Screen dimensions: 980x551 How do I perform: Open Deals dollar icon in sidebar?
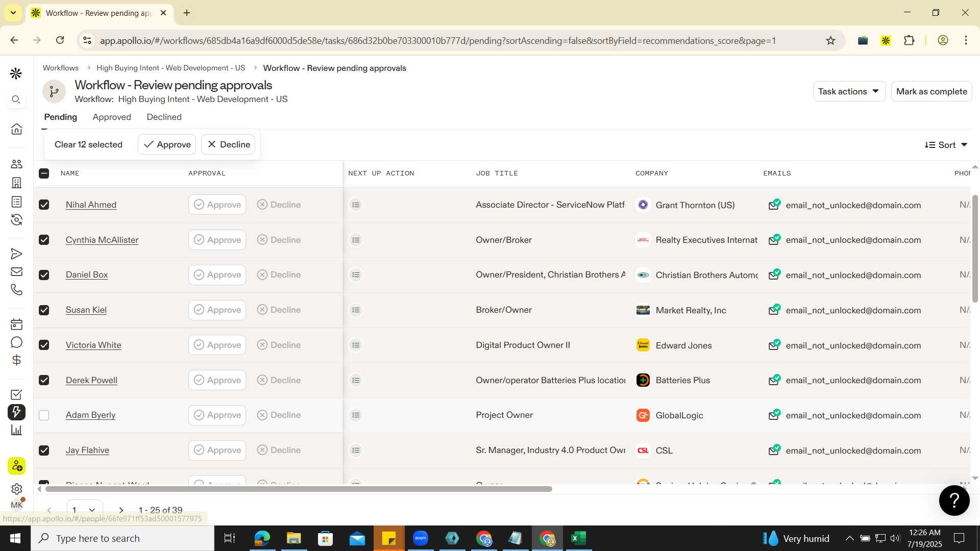(16, 360)
